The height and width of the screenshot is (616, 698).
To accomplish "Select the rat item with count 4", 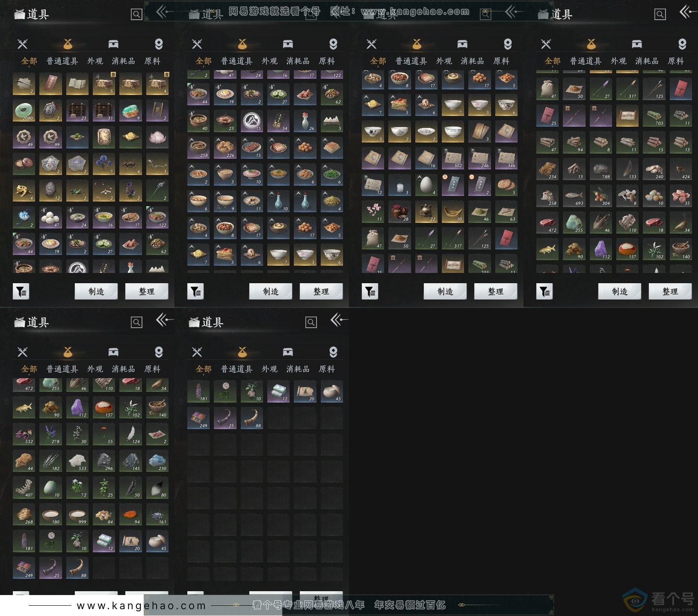I will tap(130, 164).
